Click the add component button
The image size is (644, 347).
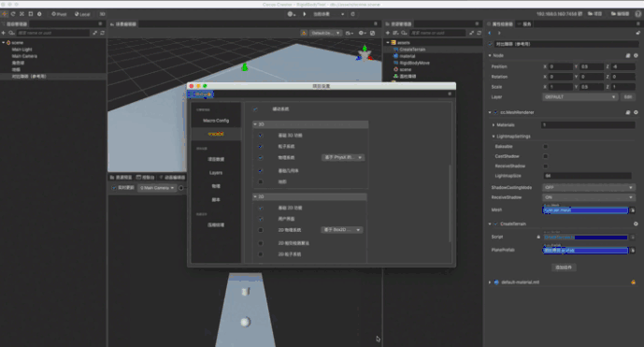[x=564, y=267]
